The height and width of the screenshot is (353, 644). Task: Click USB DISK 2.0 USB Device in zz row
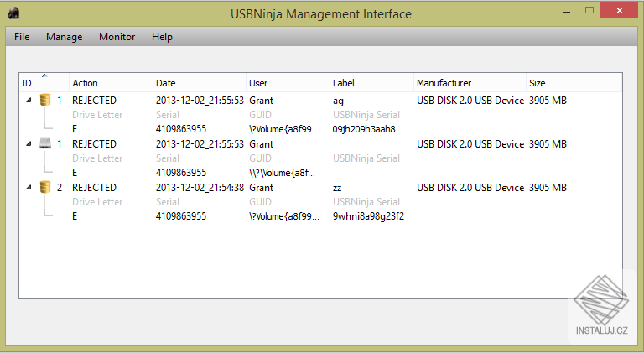tap(470, 188)
